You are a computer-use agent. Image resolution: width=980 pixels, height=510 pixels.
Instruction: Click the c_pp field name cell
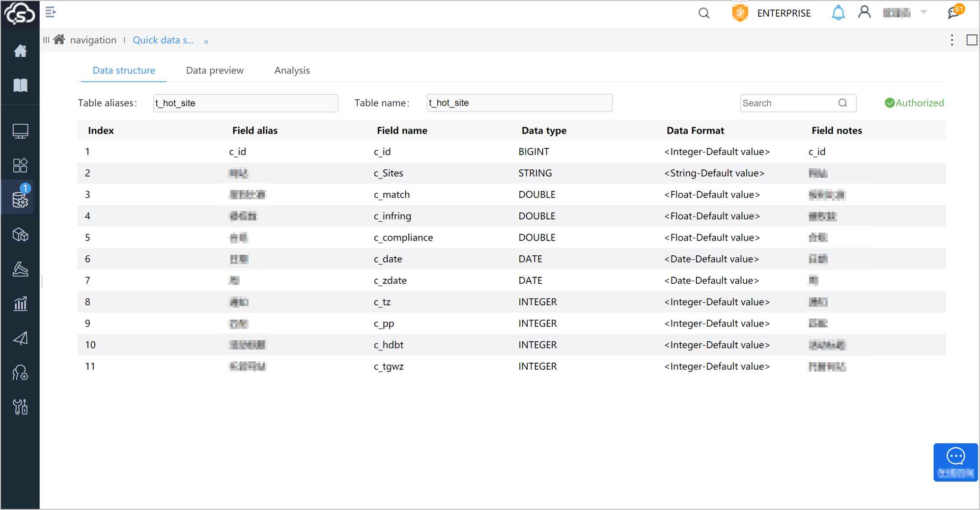[x=384, y=324]
